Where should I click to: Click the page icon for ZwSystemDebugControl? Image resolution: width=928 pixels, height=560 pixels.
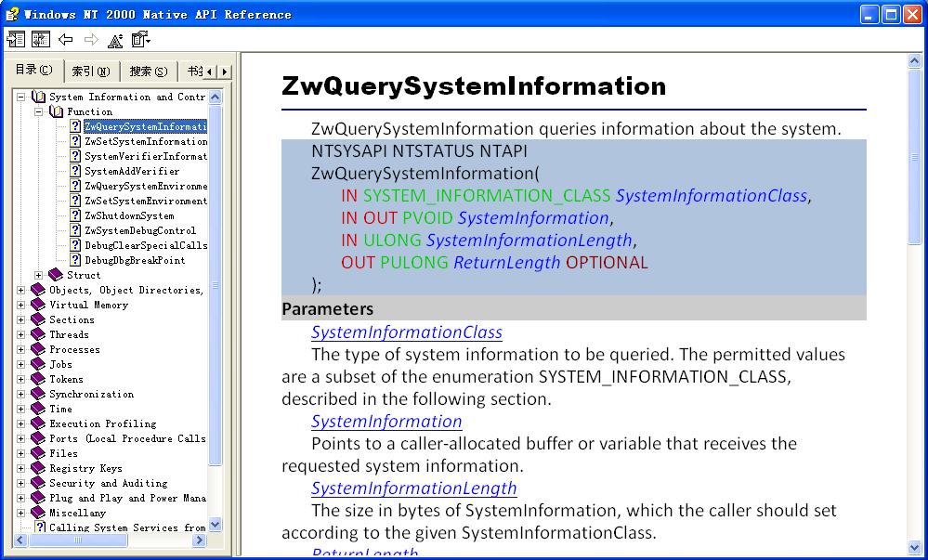coord(75,230)
